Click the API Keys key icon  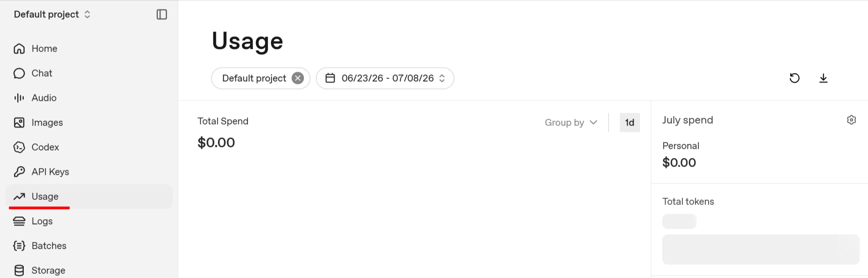coord(19,172)
